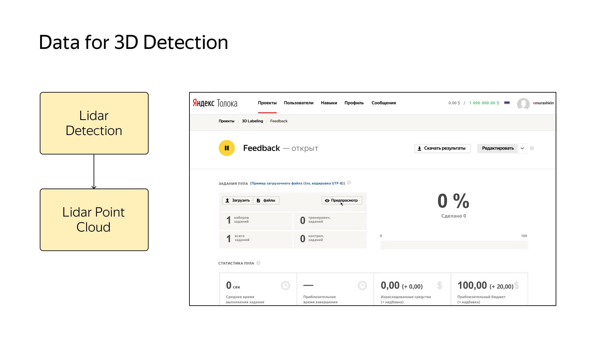This screenshot has width=600, height=364.
Task: Open the Сообщения tab
Action: coord(384,103)
